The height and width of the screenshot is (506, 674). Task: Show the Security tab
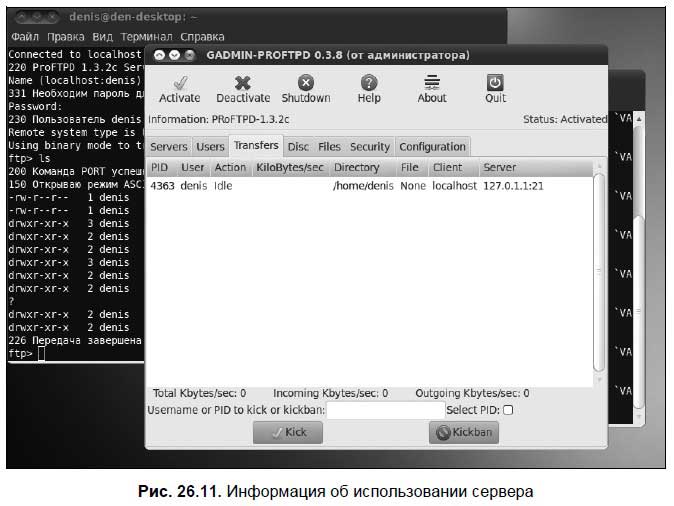click(x=369, y=147)
